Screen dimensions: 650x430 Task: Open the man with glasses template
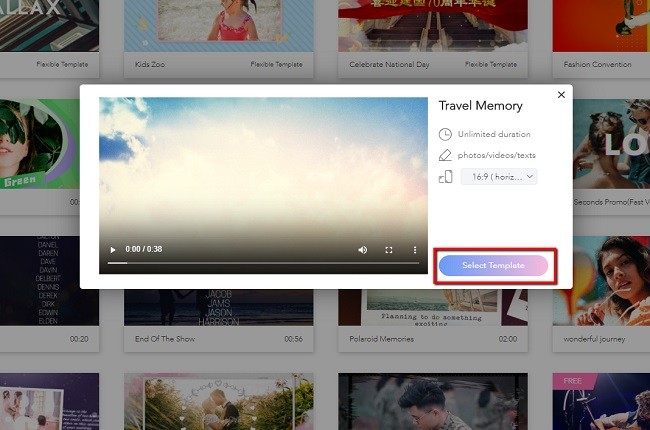pos(433,401)
